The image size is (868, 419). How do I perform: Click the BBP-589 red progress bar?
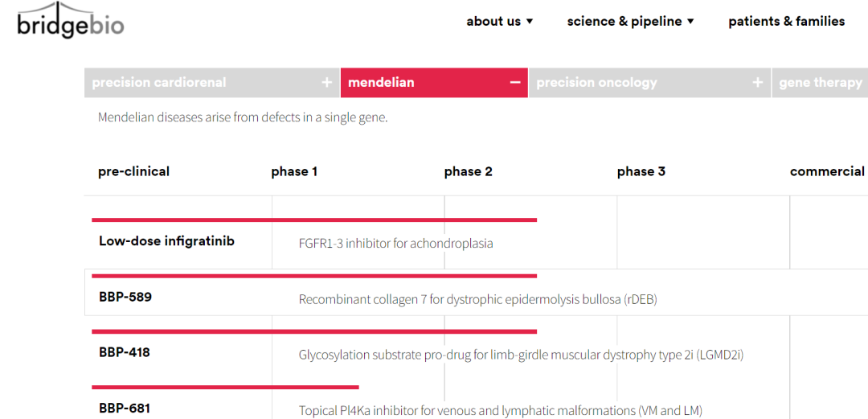pos(314,276)
